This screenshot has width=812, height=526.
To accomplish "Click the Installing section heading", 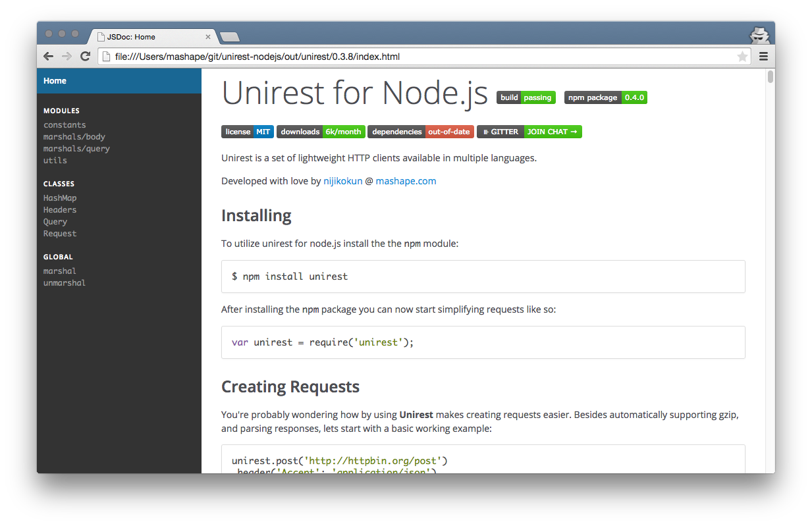I will (x=256, y=216).
